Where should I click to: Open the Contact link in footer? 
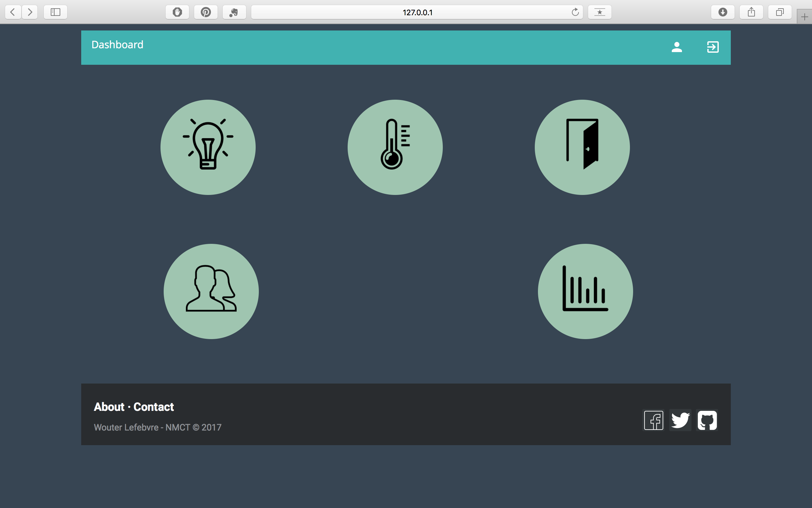154,407
